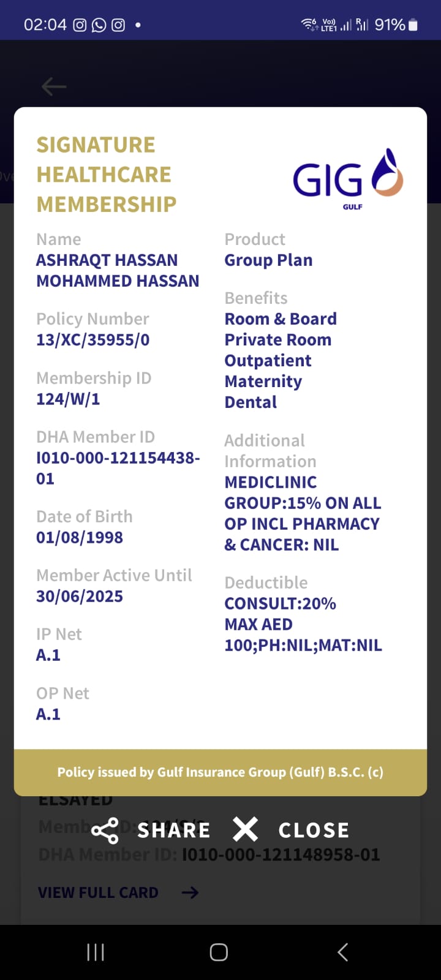Viewport: 441px width, 980px height.
Task: Tap the Signature Healthcare Membership title
Action: [x=107, y=175]
